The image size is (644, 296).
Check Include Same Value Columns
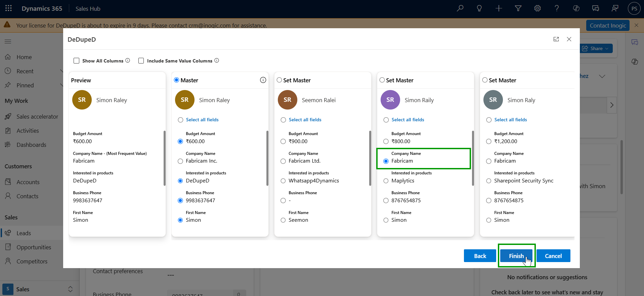141,61
